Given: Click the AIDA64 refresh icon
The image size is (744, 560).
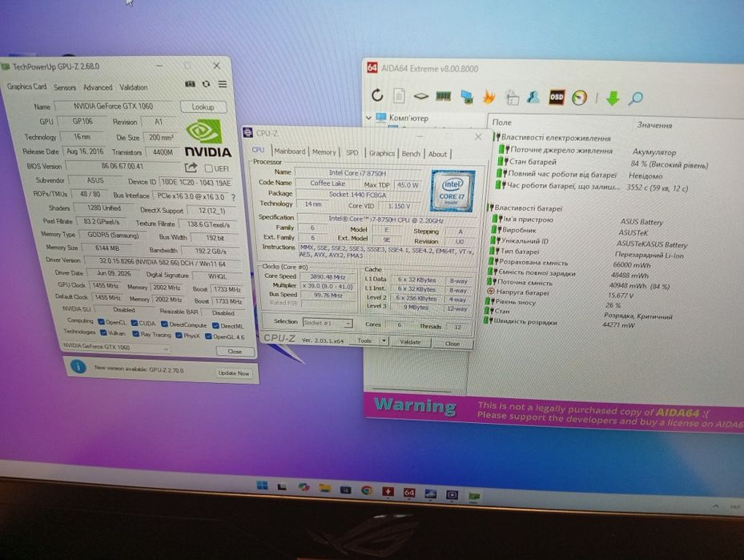Looking at the screenshot, I should [x=377, y=95].
